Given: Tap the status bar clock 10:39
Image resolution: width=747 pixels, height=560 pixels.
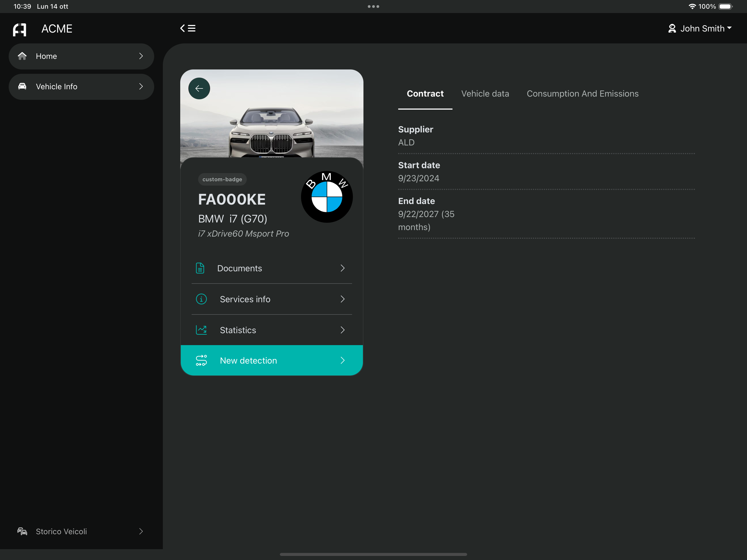Looking at the screenshot, I should (x=22, y=7).
